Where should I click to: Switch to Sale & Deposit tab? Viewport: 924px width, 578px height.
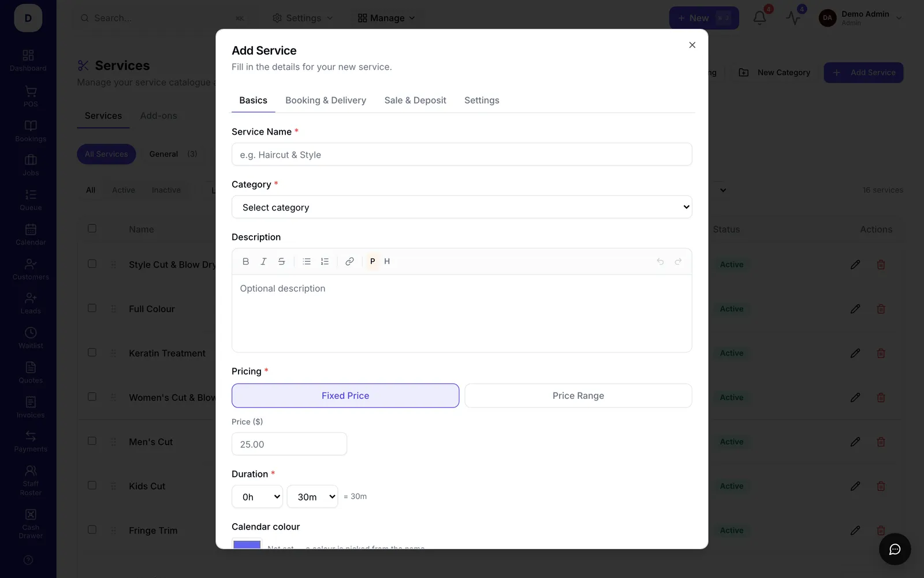click(415, 100)
